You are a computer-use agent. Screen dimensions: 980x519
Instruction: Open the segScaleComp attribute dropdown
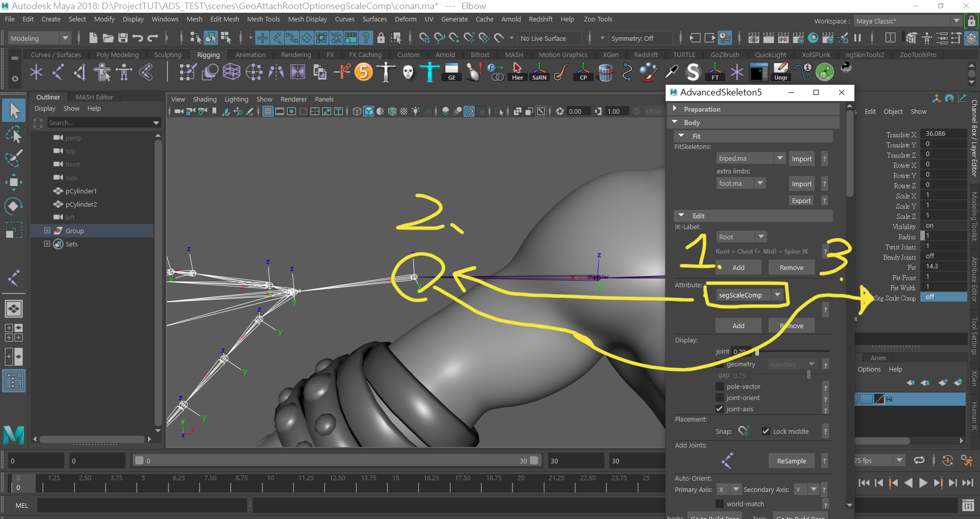(777, 294)
